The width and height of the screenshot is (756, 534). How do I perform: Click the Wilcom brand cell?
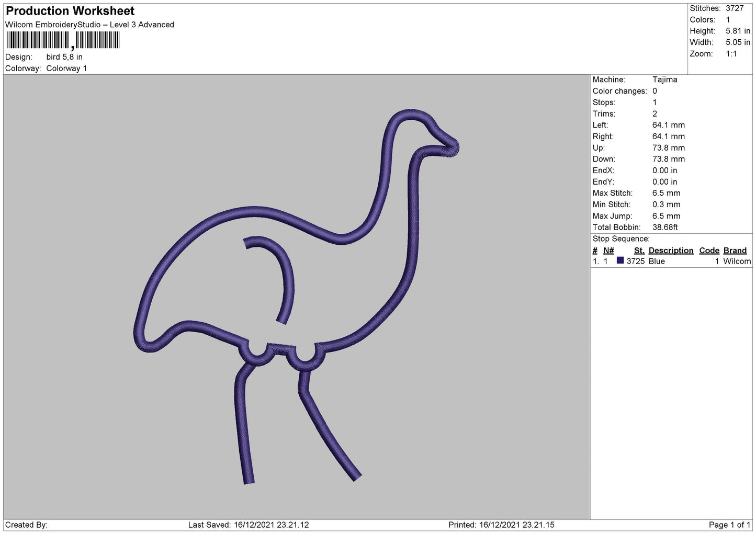coord(737,262)
